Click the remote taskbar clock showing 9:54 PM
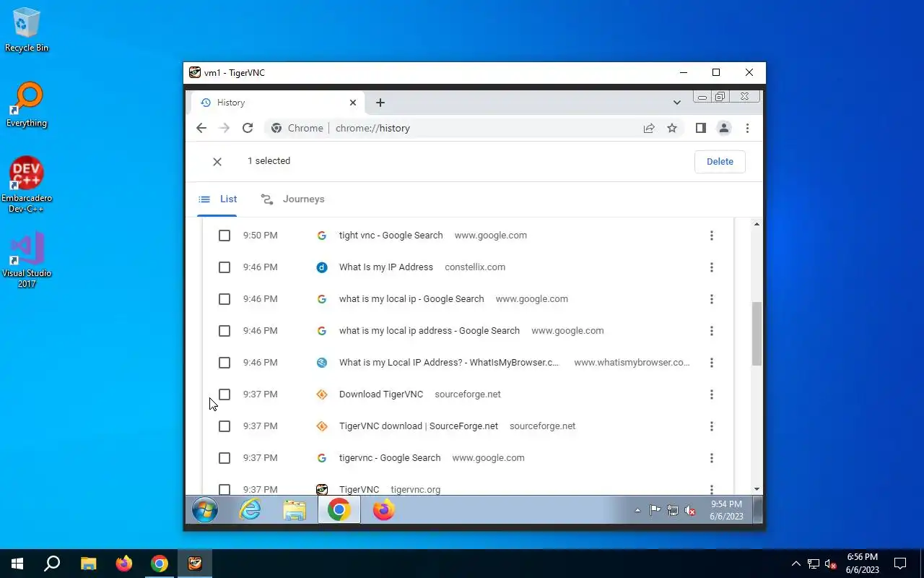Screen dimensions: 924x578 (726, 511)
